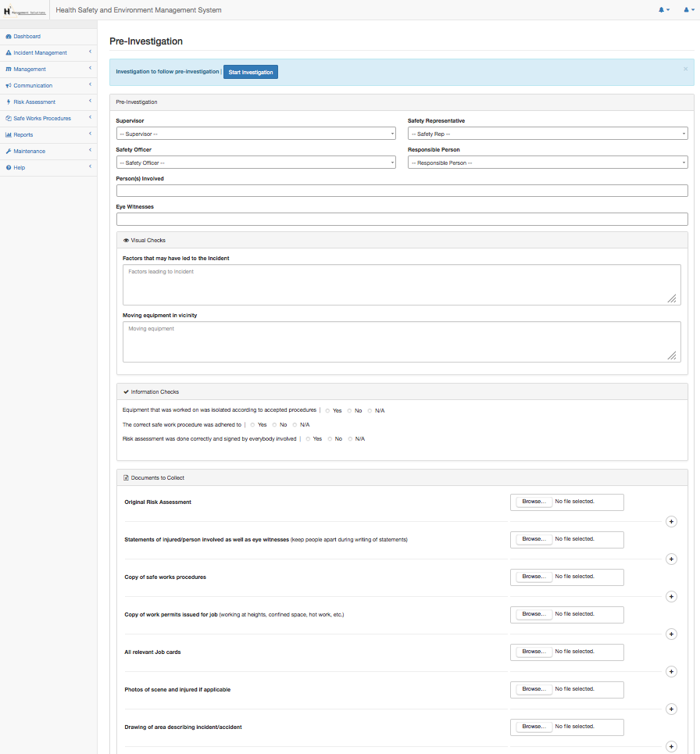The height and width of the screenshot is (754, 700).
Task: Click plus icon for Photos of scene row
Action: pos(670,709)
